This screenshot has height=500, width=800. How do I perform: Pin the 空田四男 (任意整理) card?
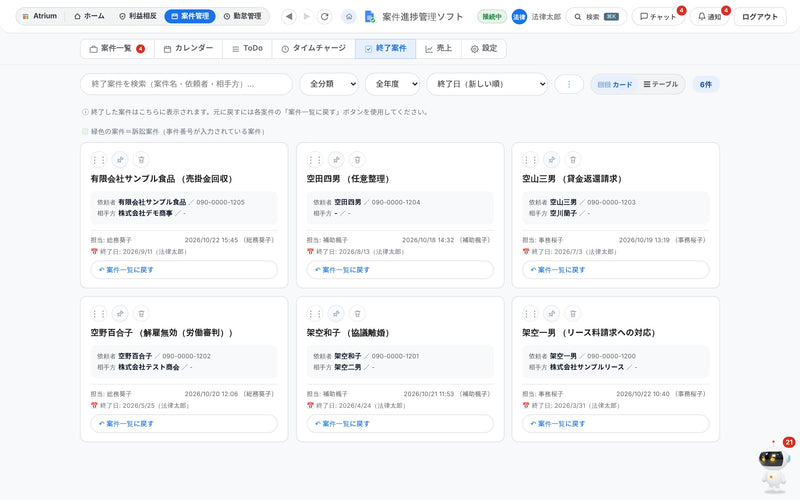point(336,160)
